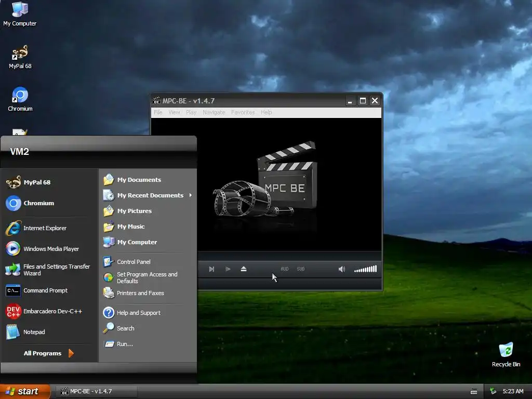Open My Documents folder

pos(148,179)
